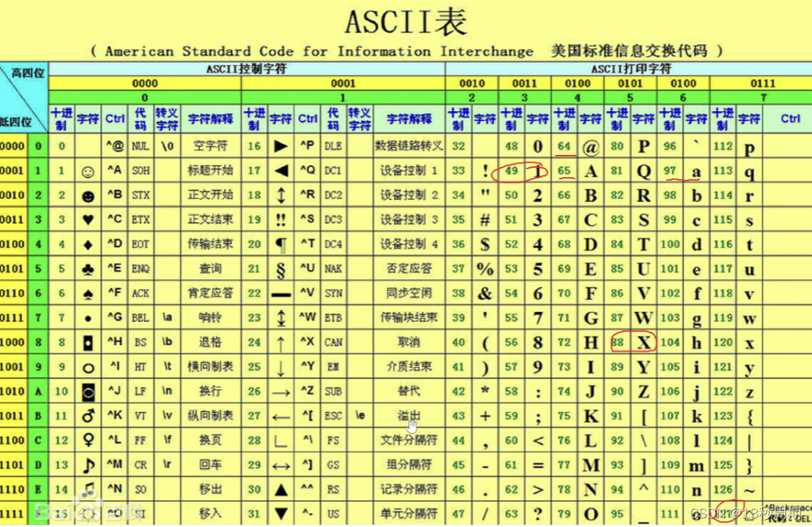Select the 高四位 corner label

(x=29, y=73)
